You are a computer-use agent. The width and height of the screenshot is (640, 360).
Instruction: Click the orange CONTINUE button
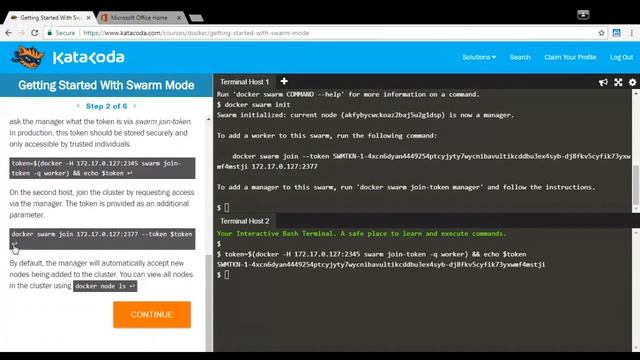(x=152, y=315)
